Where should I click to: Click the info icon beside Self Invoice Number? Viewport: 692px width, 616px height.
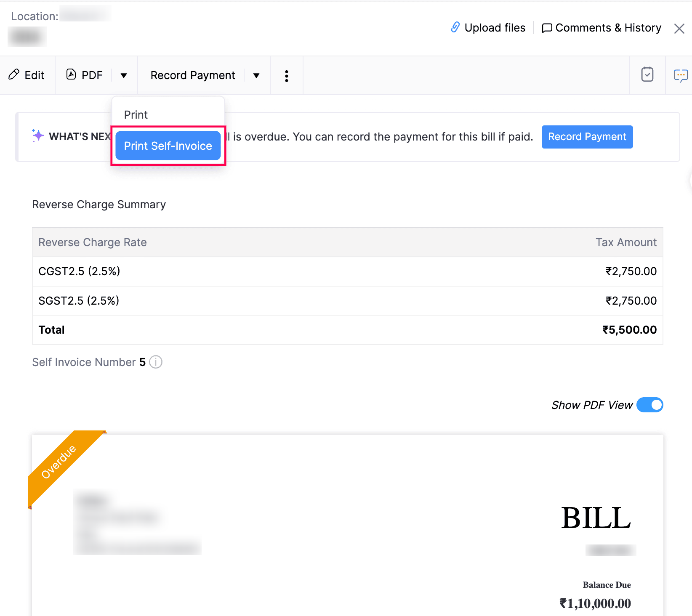(155, 362)
